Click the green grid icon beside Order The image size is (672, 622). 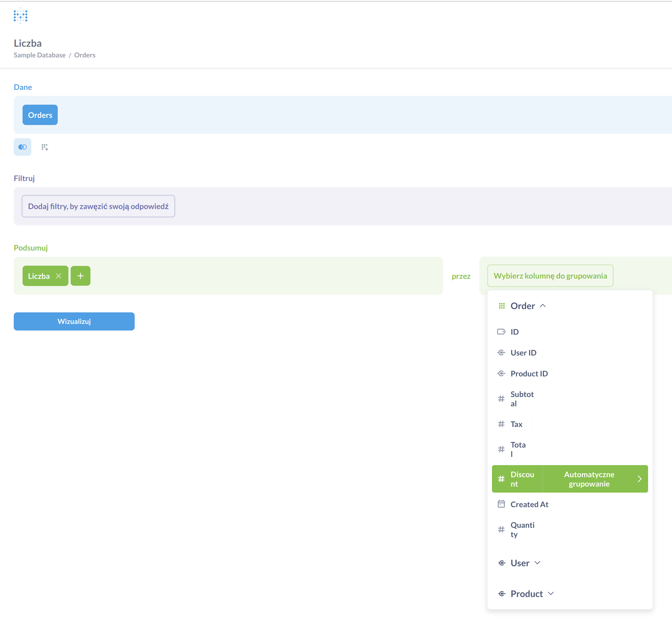501,306
